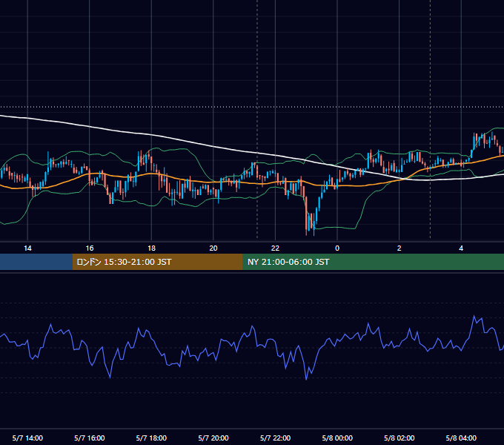Click the 5/8 02:00 label on oscillator axis

click(x=399, y=438)
